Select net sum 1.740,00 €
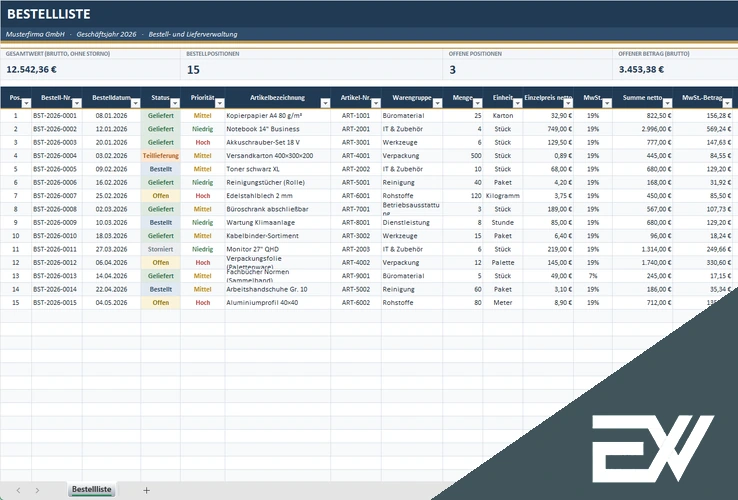Image resolution: width=738 pixels, height=500 pixels. (642, 262)
